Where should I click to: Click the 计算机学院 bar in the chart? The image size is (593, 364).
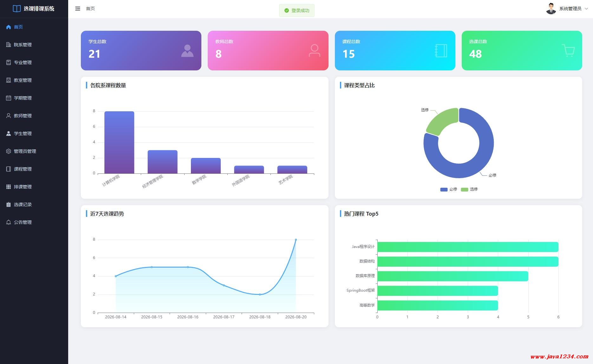pos(119,142)
